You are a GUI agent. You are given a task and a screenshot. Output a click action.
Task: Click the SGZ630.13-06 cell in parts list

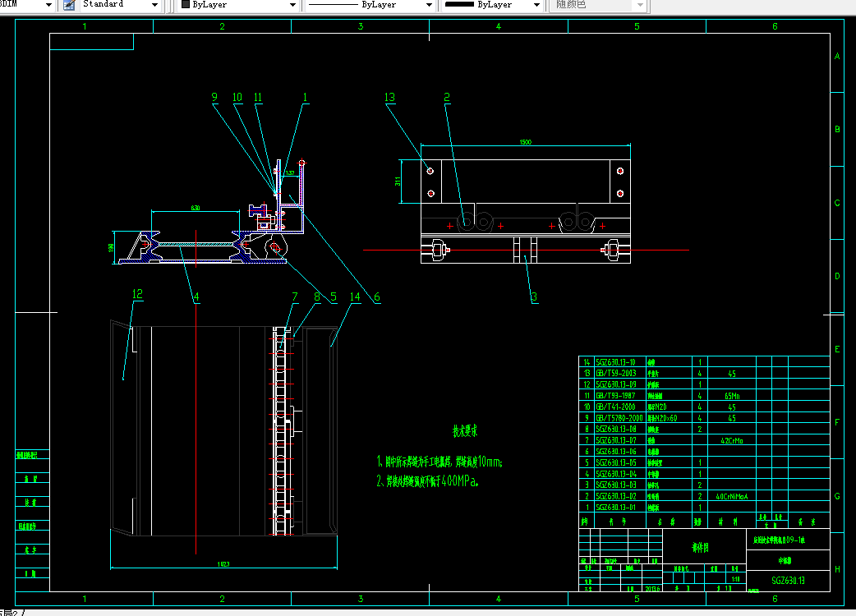pos(616,451)
